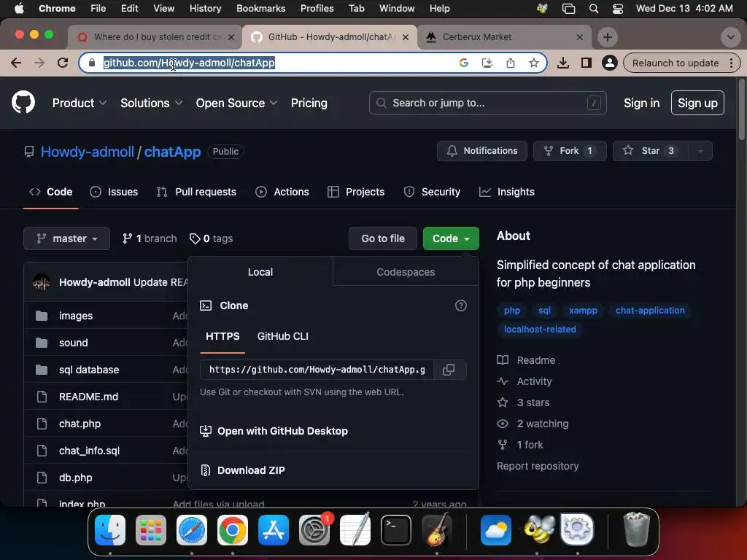
Task: Click the browser forward arrow
Action: pyautogui.click(x=39, y=63)
